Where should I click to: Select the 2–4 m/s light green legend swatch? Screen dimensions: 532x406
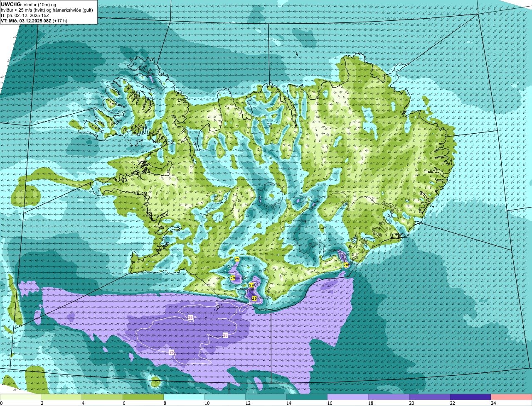[62, 397]
